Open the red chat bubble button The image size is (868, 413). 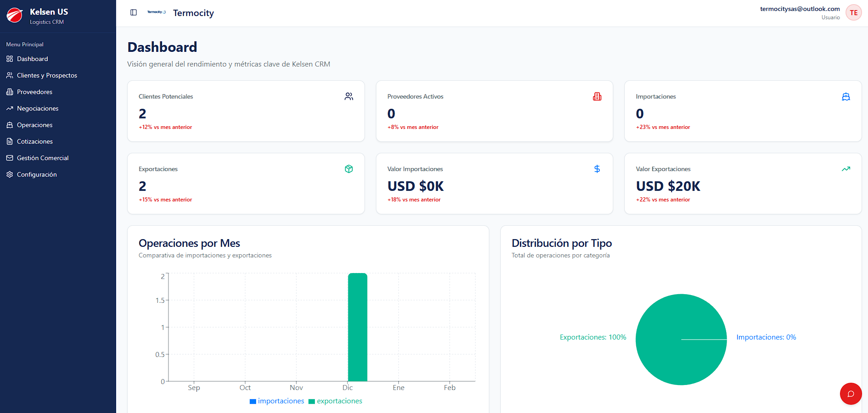[851, 394]
